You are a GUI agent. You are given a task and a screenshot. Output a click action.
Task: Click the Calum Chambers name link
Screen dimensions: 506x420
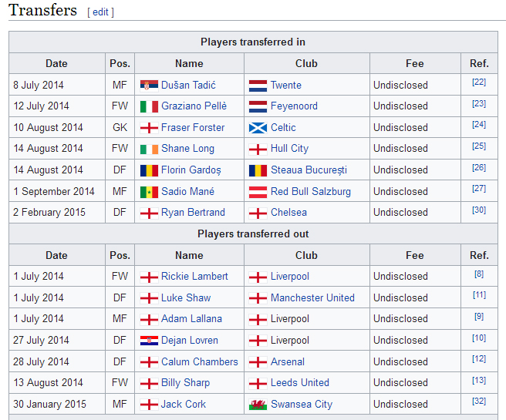tap(199, 362)
